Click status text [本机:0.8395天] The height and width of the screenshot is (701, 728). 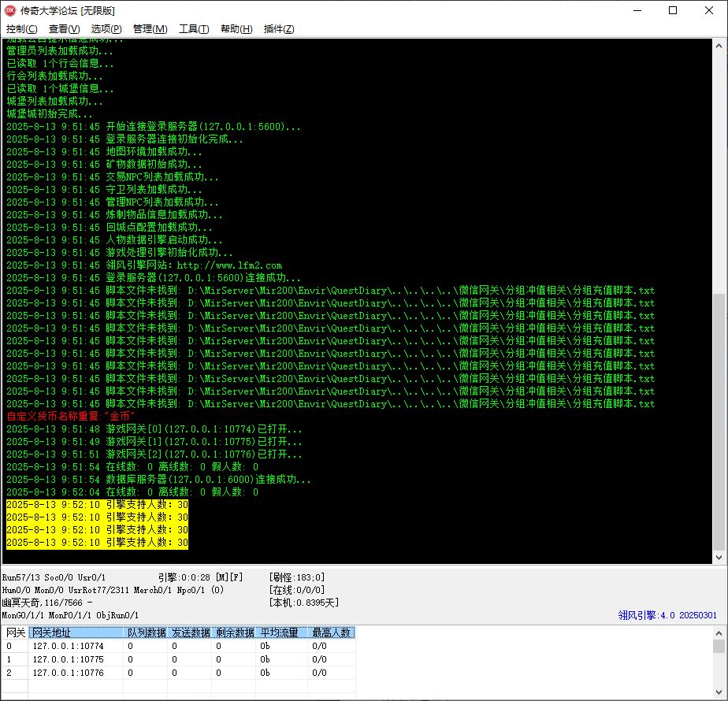click(x=304, y=603)
